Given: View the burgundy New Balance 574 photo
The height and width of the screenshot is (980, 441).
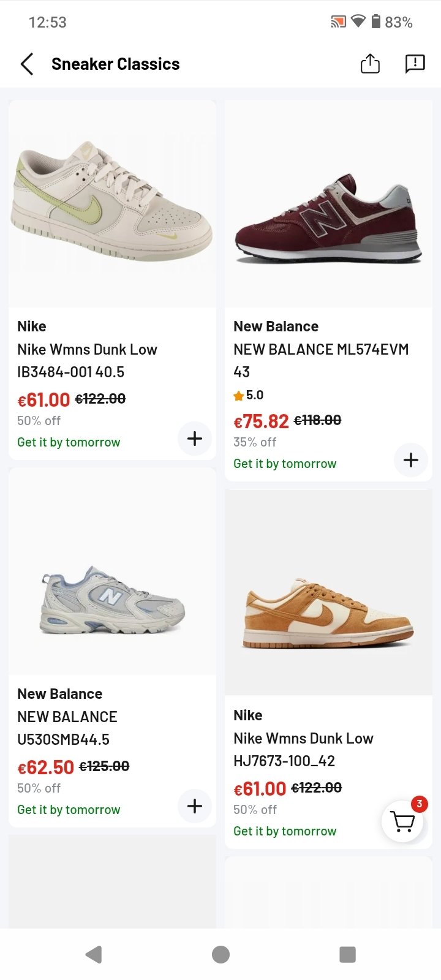Looking at the screenshot, I should pyautogui.click(x=328, y=203).
